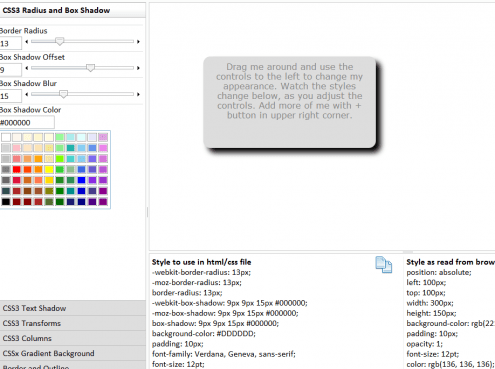
Task: Select the draggable gray demo box
Action: [289, 102]
